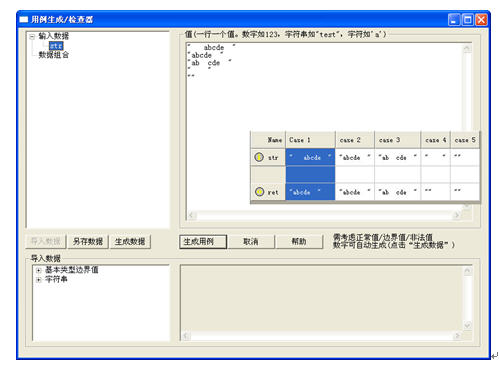Click the 生成数据 button
The width and height of the screenshot is (499, 369).
pos(130,241)
